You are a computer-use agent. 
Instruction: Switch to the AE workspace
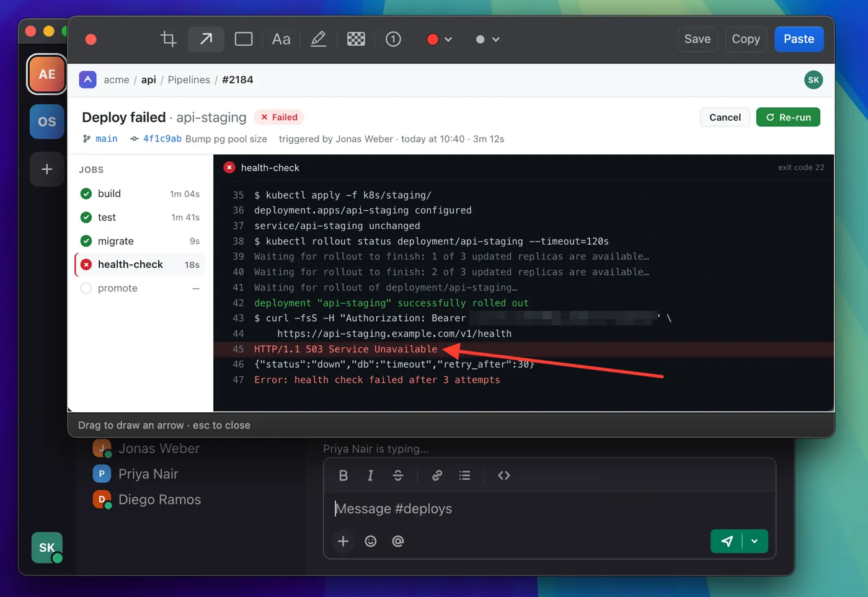pyautogui.click(x=46, y=74)
